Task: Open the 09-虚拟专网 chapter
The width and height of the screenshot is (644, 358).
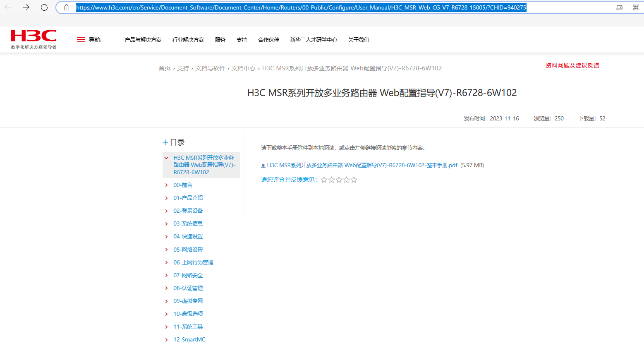Action: tap(188, 301)
